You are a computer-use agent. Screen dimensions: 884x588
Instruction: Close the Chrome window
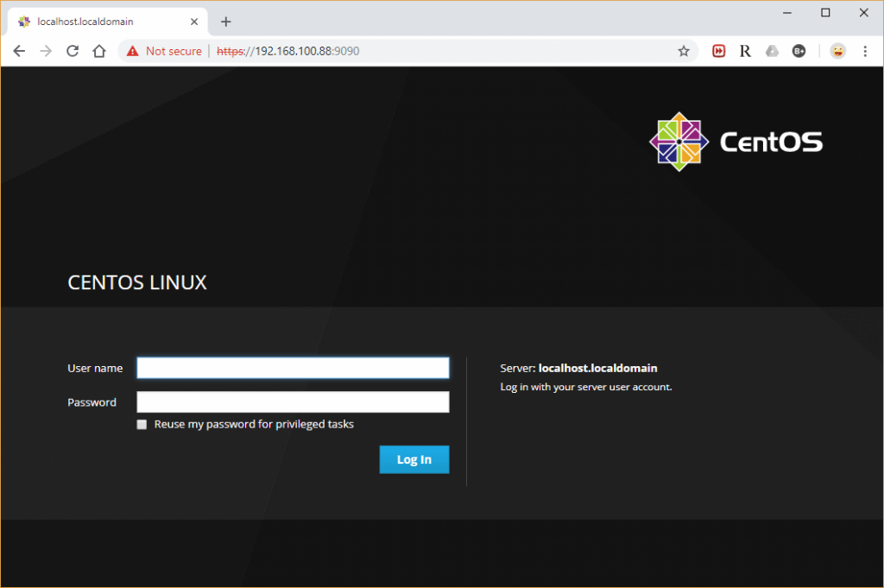[863, 13]
